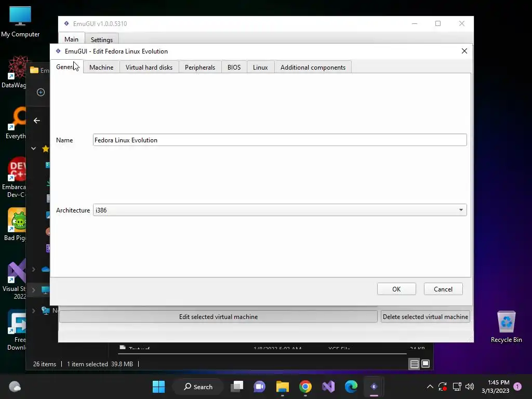Open Visual Studio from the taskbar
Viewport: 532px width, 399px height.
pos(328,387)
